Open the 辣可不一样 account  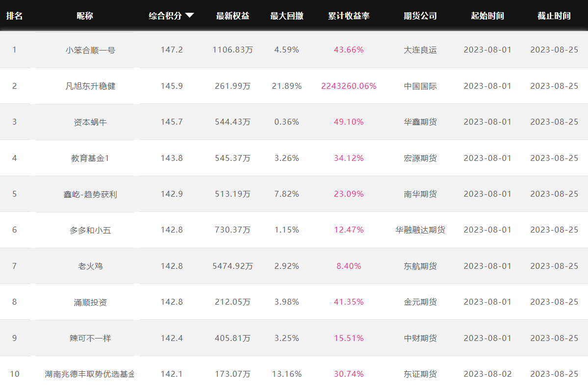90,338
